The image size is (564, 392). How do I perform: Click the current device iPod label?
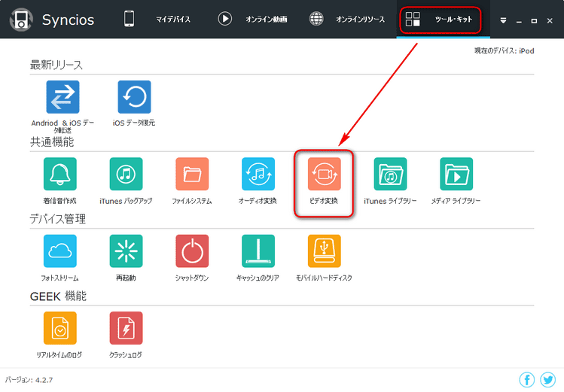[x=504, y=50]
